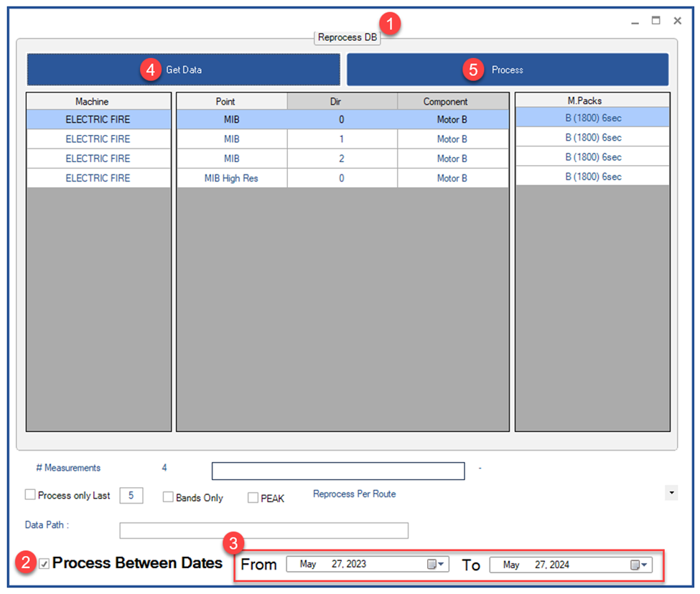
Task: Select the highlighted first ELECTRIC FIRE machine row
Action: 98,120
